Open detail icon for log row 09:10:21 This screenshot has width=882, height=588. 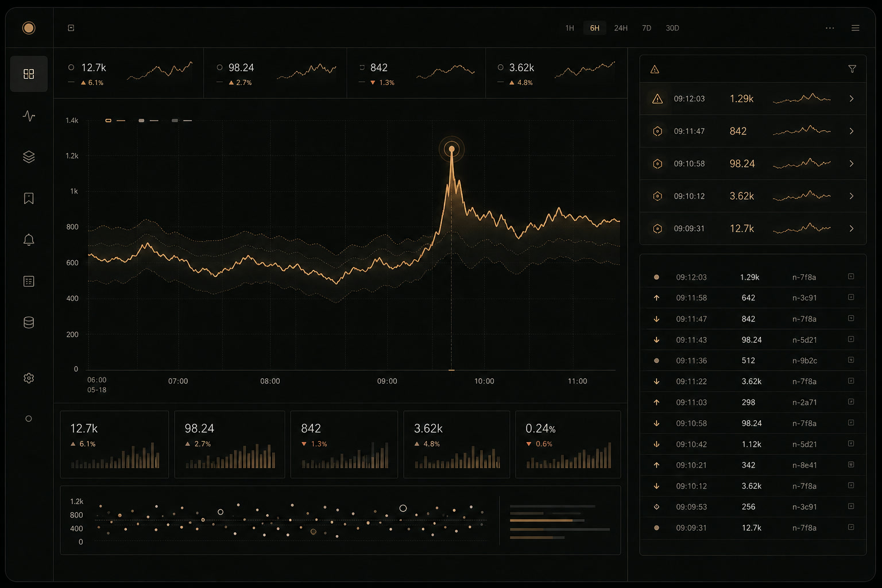pyautogui.click(x=851, y=465)
